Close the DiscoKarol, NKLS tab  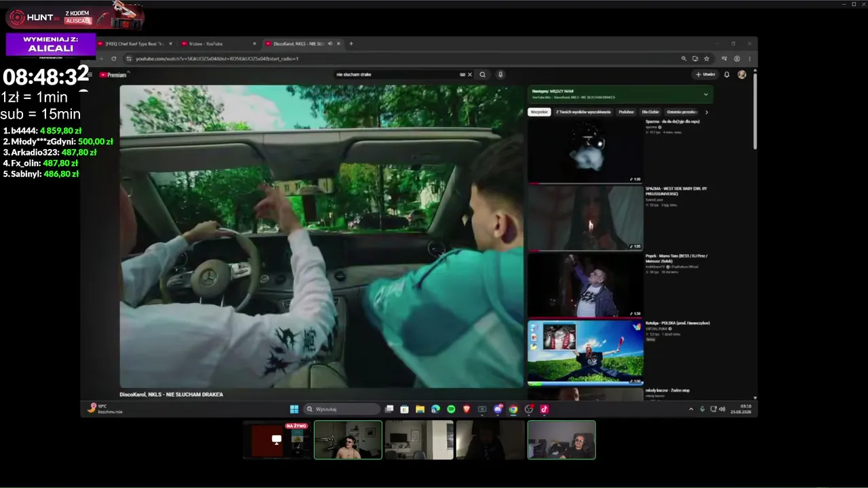[x=338, y=43]
